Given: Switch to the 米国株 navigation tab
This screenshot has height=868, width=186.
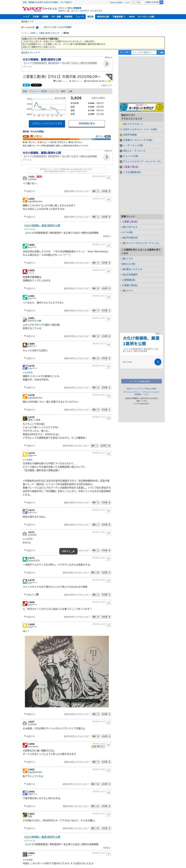Looking at the screenshot, I should click(45, 16).
